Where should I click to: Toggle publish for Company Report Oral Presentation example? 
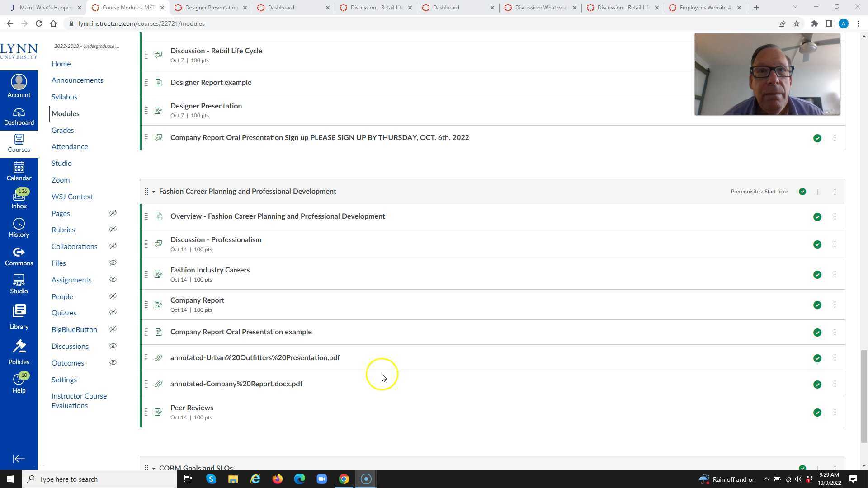[x=817, y=333]
